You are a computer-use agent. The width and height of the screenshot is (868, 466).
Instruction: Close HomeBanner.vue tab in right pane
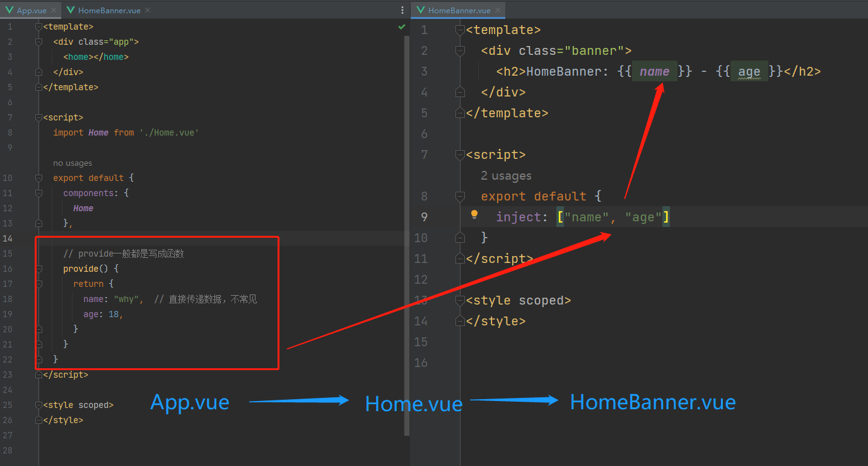(x=497, y=11)
